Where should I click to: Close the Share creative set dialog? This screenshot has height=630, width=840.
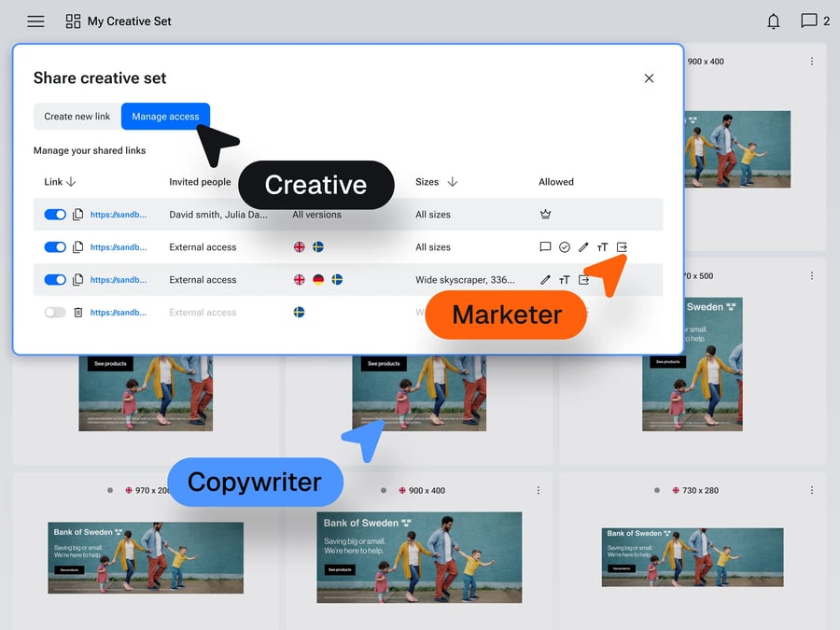coord(649,78)
